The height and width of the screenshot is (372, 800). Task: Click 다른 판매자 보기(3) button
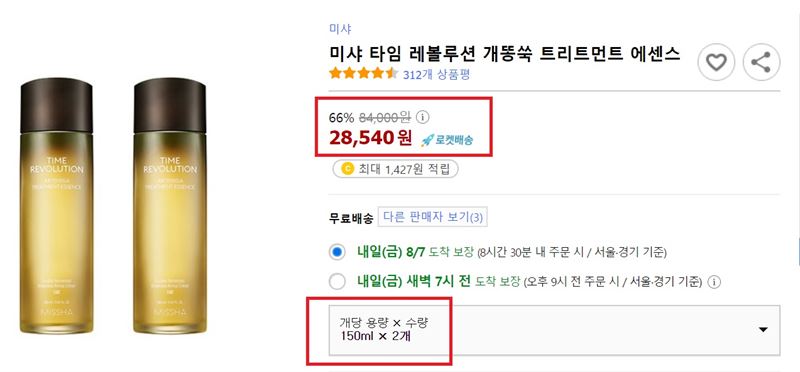(433, 217)
